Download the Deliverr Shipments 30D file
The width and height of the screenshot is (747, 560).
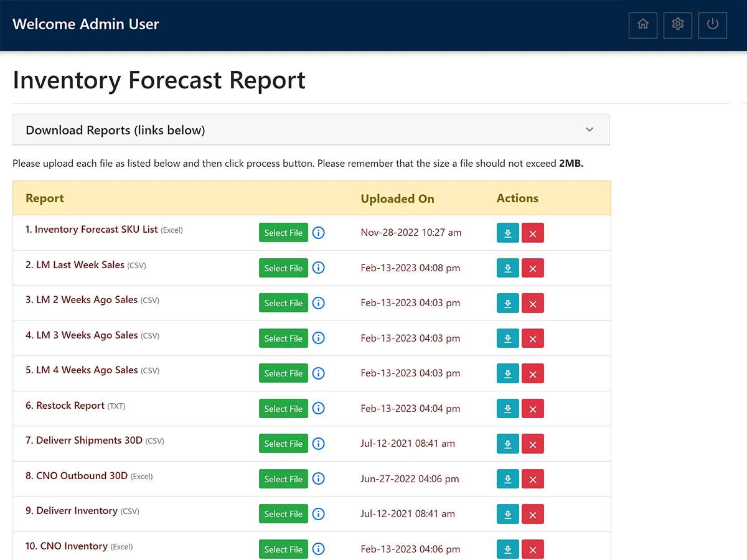coord(508,444)
